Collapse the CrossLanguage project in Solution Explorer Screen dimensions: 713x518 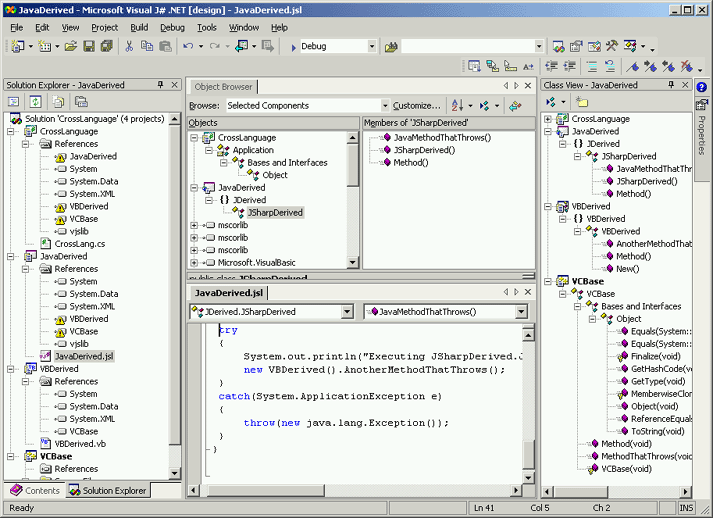(x=10, y=131)
